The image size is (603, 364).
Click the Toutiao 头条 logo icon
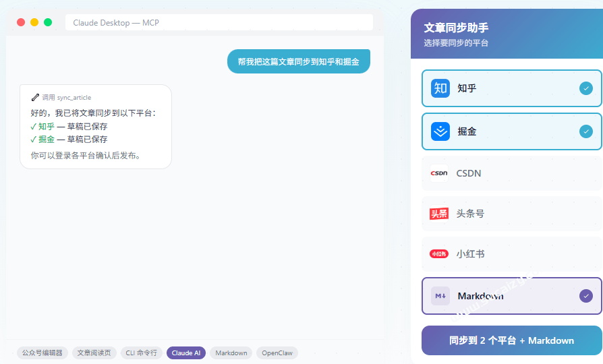(x=439, y=214)
